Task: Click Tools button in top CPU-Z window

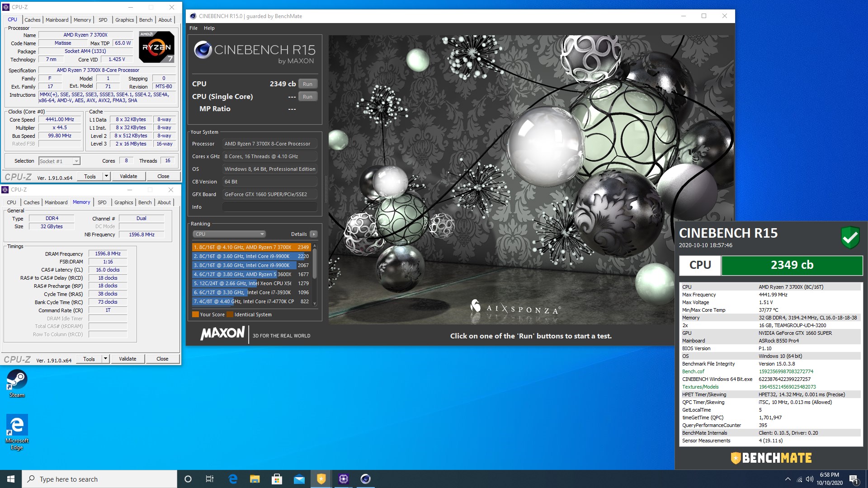Action: pos(90,176)
